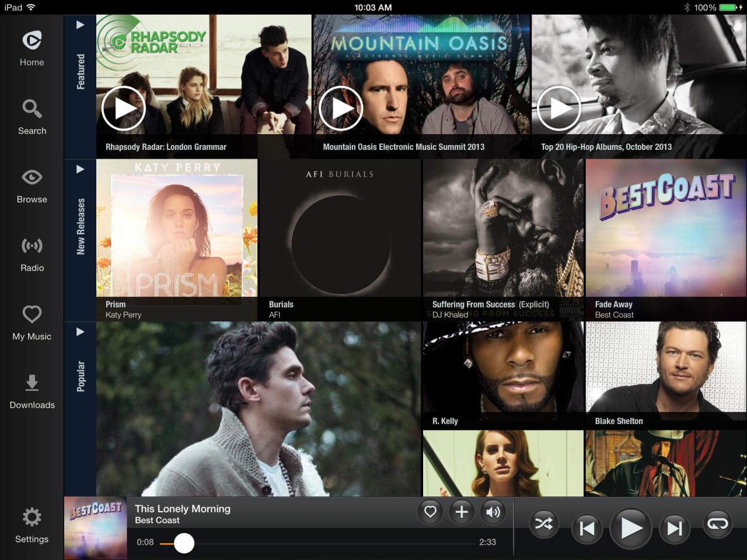Toggle repeat mode

(x=717, y=524)
